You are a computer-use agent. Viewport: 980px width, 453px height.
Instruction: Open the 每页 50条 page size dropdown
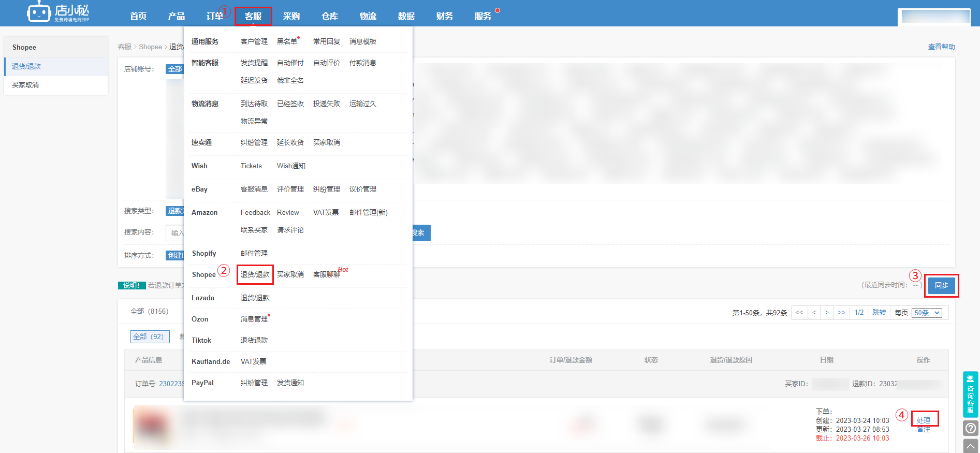(927, 313)
